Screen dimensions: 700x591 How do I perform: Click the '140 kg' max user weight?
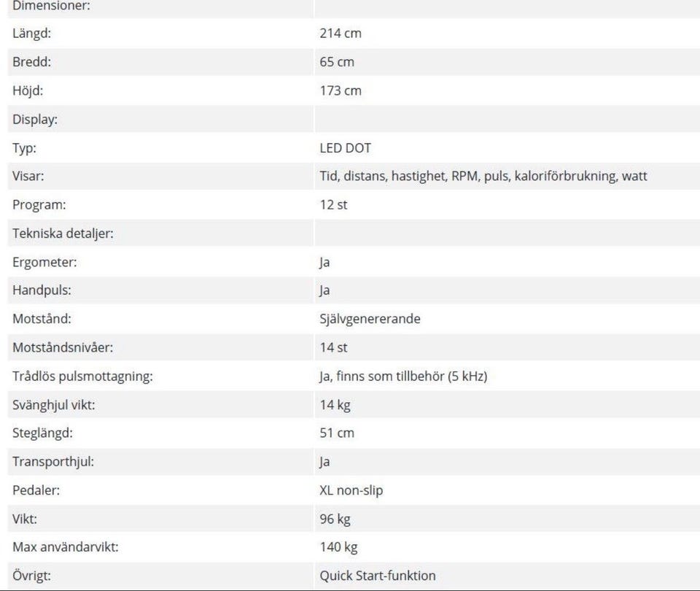(338, 547)
